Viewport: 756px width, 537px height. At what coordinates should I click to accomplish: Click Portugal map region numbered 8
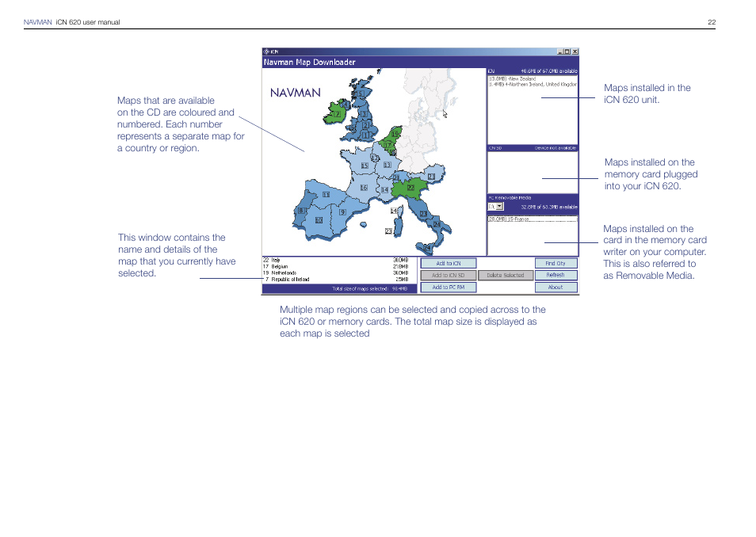[301, 210]
